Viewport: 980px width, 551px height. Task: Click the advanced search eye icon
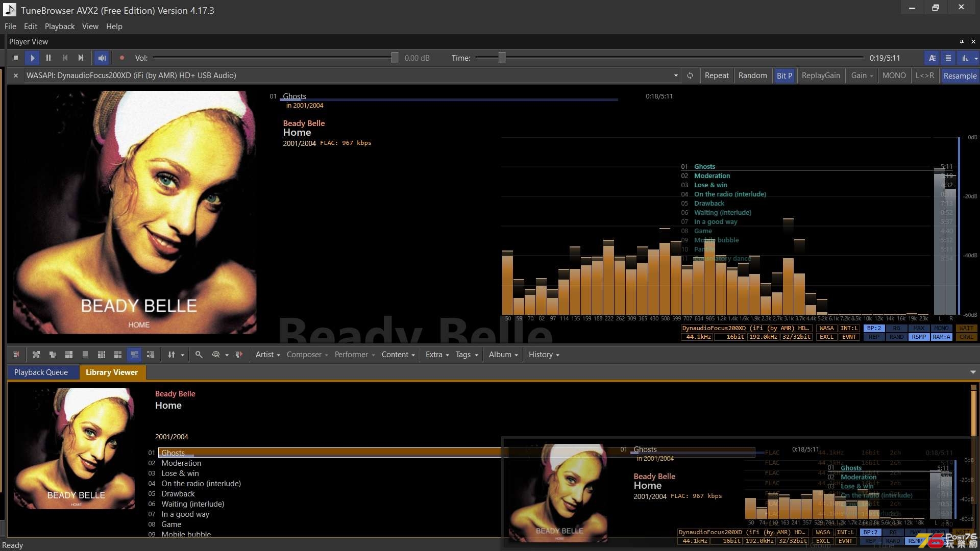(216, 355)
